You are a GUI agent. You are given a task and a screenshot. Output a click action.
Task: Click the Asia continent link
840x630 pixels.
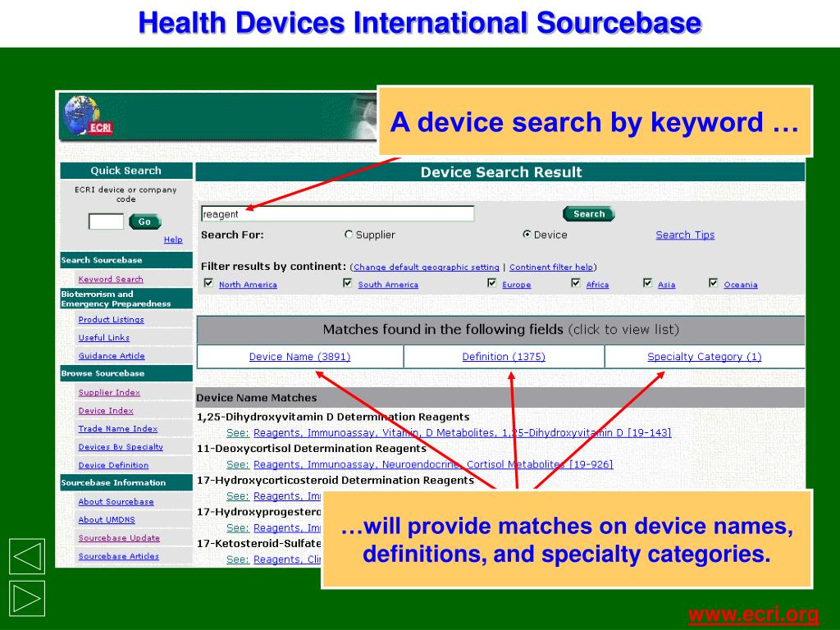pyautogui.click(x=666, y=285)
